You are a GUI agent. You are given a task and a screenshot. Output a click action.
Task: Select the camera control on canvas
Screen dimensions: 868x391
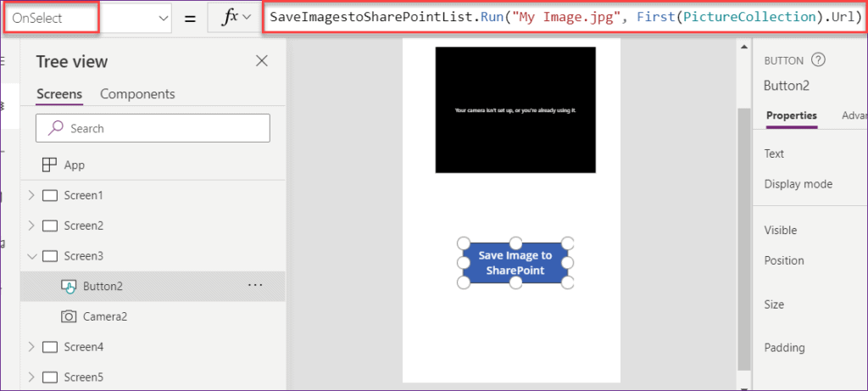(515, 109)
